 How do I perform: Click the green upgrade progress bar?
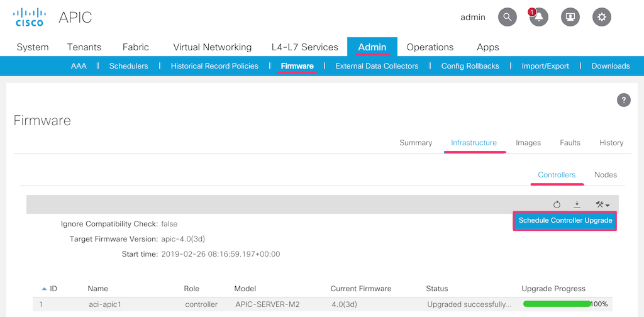click(557, 304)
